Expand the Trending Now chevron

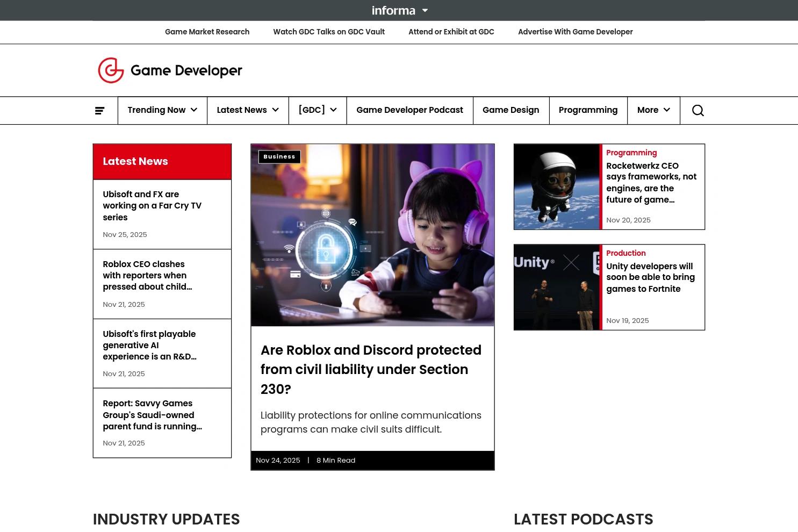pos(194,110)
